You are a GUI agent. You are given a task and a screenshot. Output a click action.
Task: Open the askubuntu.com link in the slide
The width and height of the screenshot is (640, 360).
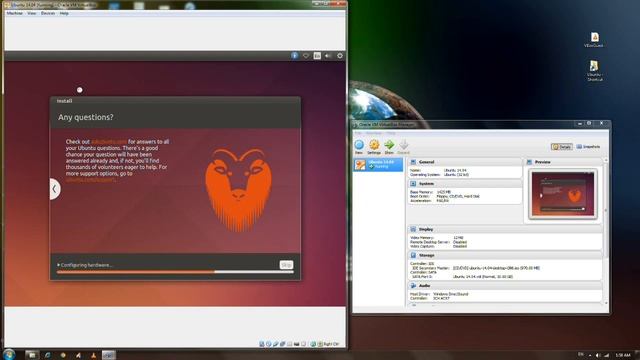109,142
